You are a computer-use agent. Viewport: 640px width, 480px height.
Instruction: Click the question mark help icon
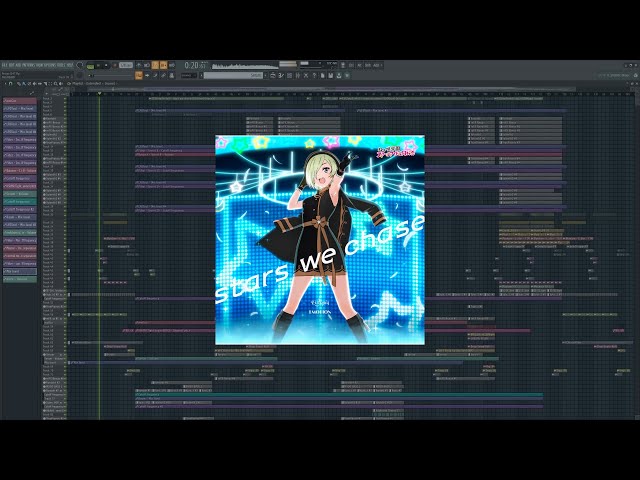coord(314,76)
